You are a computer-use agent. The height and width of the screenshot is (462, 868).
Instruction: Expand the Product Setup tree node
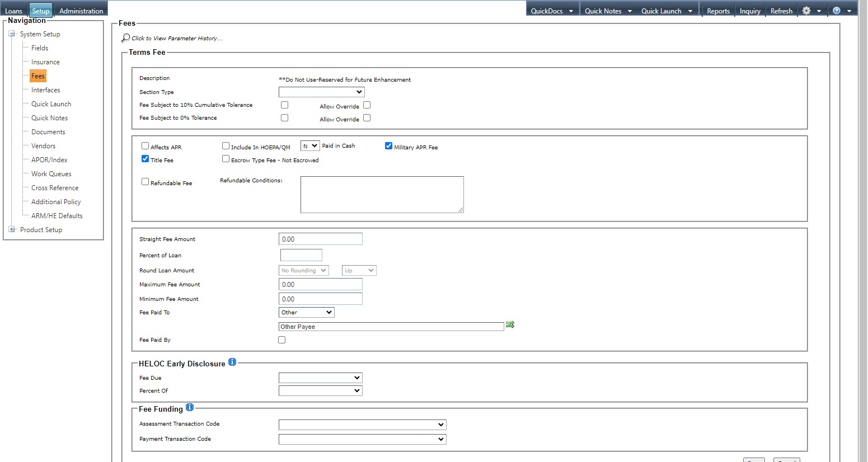point(12,230)
